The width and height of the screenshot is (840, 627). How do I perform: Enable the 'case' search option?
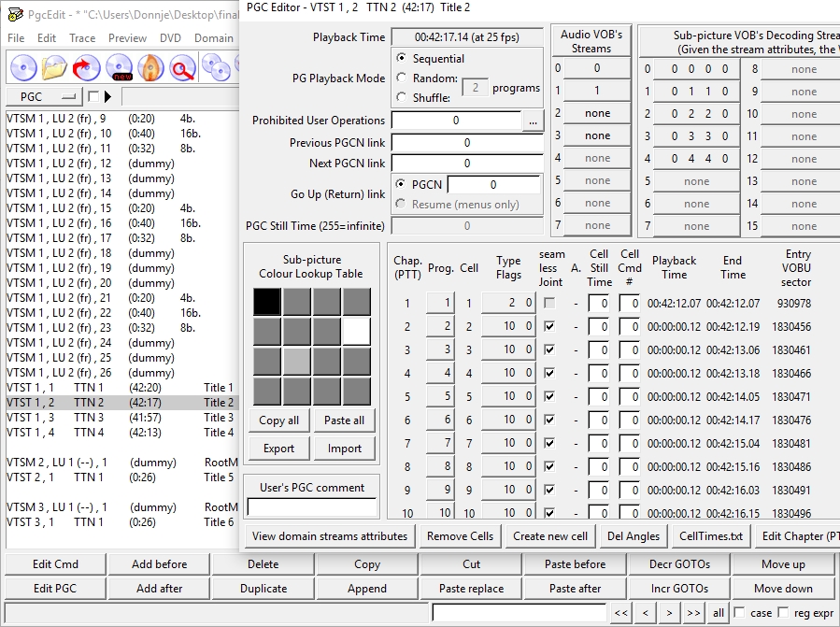(739, 612)
